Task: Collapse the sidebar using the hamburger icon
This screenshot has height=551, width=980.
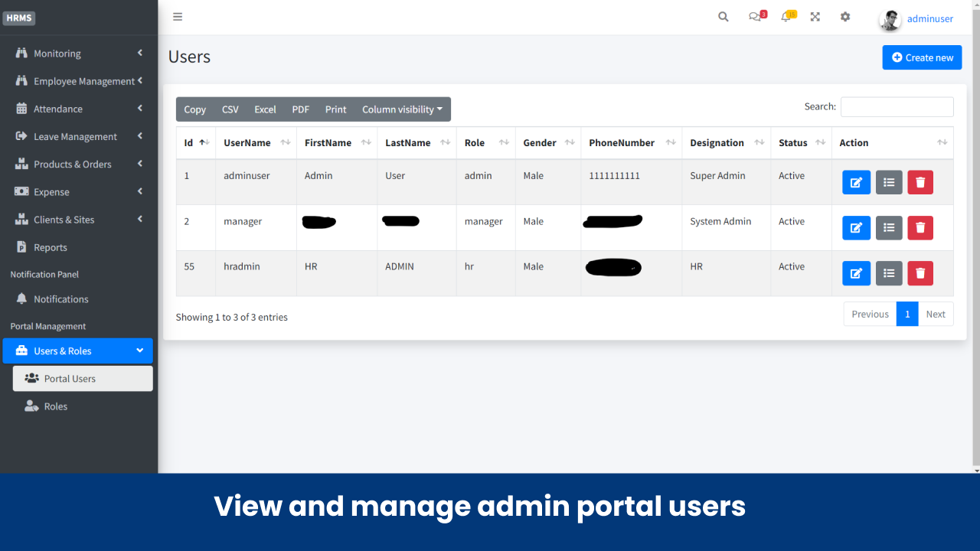Action: point(177,17)
